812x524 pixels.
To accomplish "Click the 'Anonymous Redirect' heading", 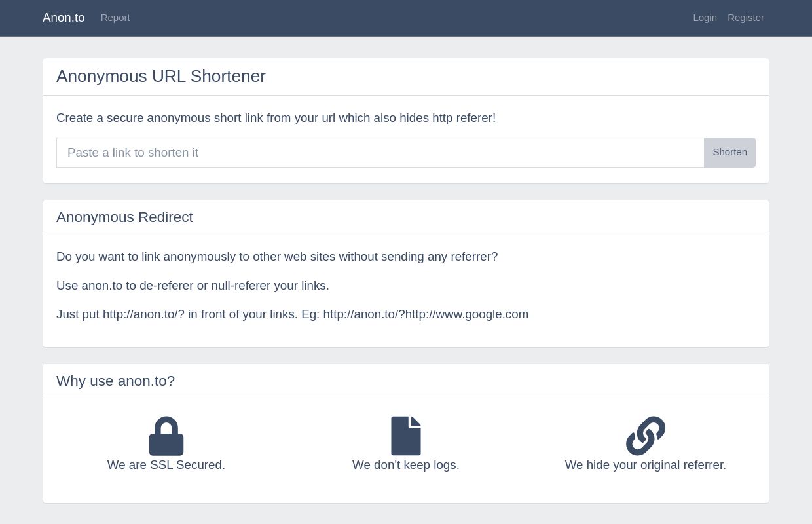I will click(x=124, y=217).
